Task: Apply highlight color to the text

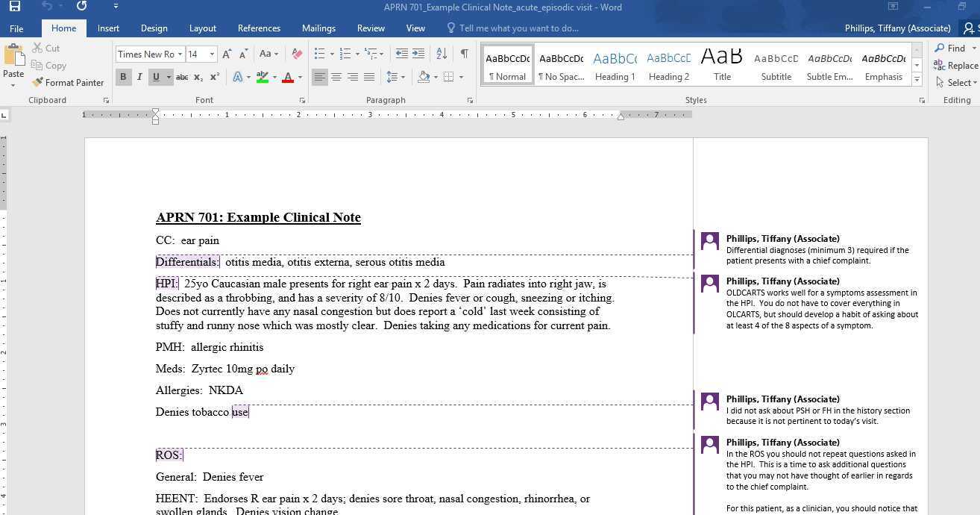Action: pyautogui.click(x=262, y=76)
